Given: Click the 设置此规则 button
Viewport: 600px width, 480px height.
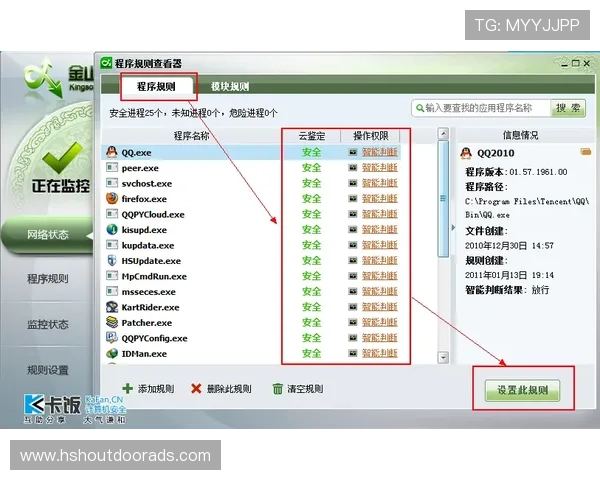Looking at the screenshot, I should [522, 390].
